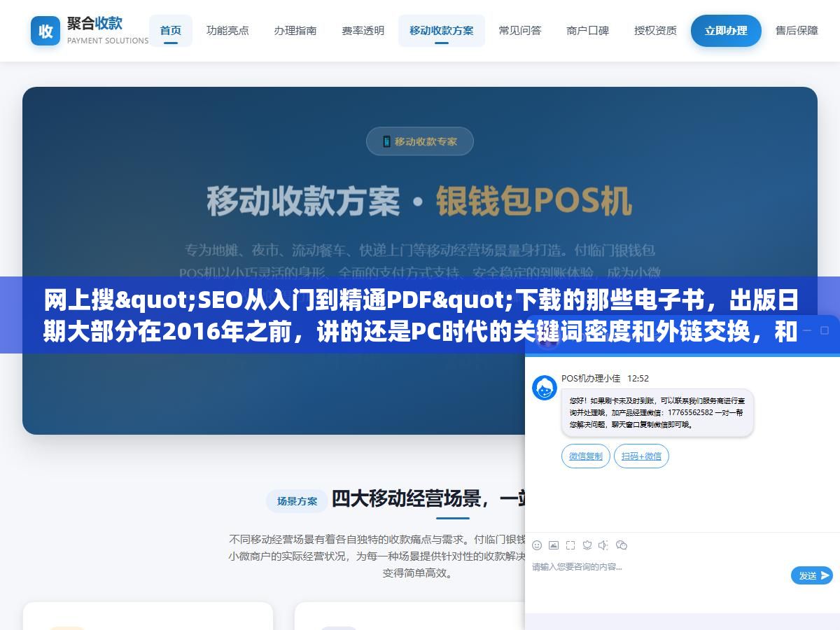Open the emoji picker in chat
840x630 pixels.
537,545
